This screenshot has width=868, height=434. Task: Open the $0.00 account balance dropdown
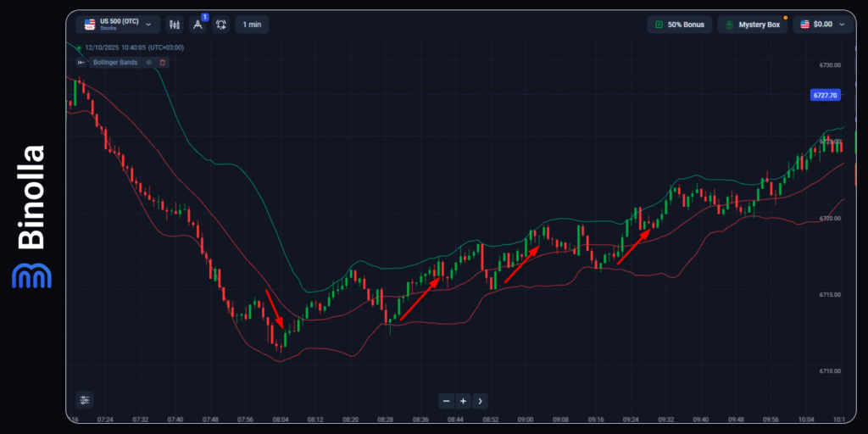(x=822, y=25)
